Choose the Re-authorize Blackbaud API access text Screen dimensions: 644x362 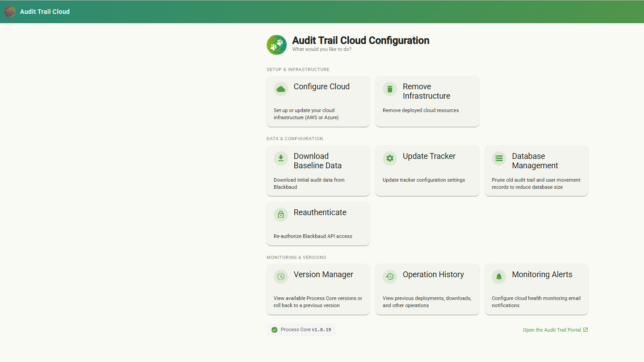(x=313, y=236)
